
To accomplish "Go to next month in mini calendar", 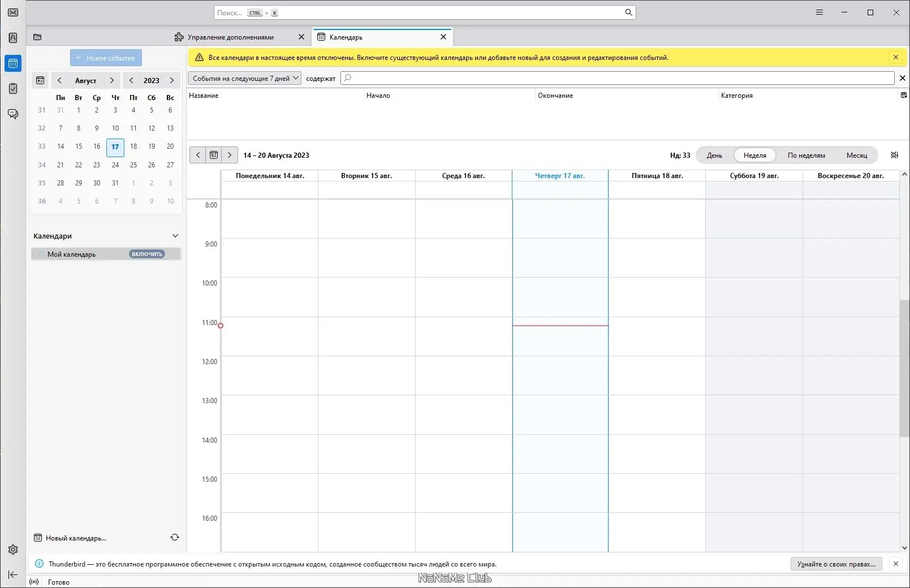I will click(112, 80).
